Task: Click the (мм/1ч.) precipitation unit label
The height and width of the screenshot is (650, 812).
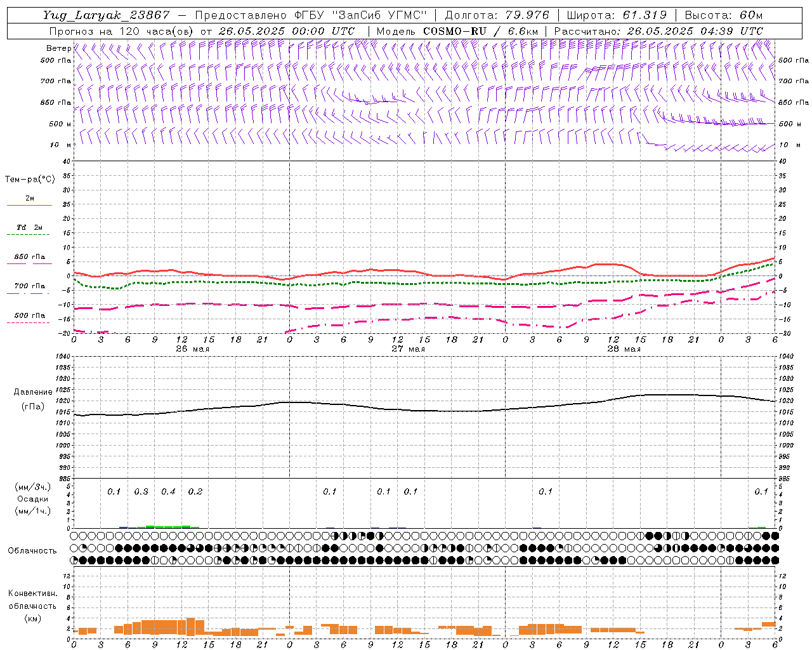Action: [33, 511]
